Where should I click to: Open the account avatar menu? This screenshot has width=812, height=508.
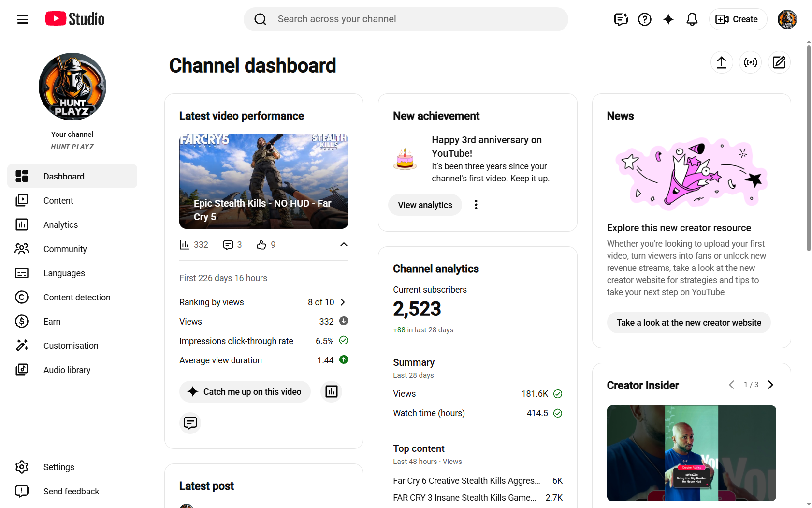tap(787, 19)
